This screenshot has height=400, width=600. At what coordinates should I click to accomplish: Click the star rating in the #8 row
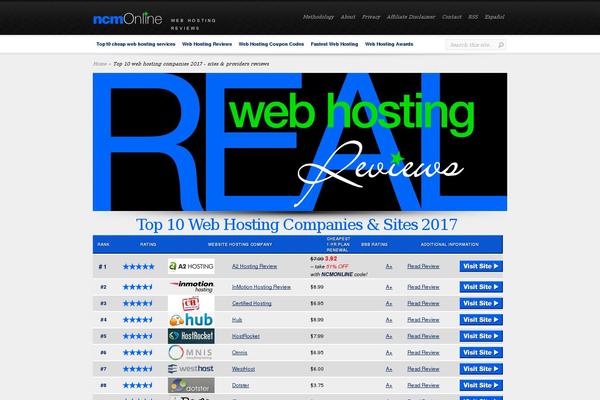(137, 385)
